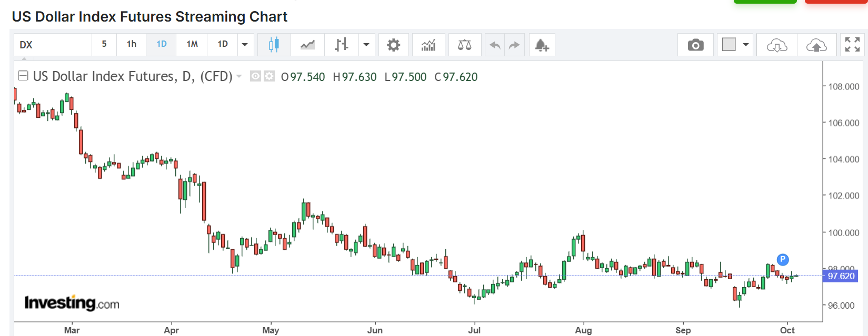Viewport: 868px width, 336px height.
Task: Create a price alert with bell icon
Action: pos(542,45)
